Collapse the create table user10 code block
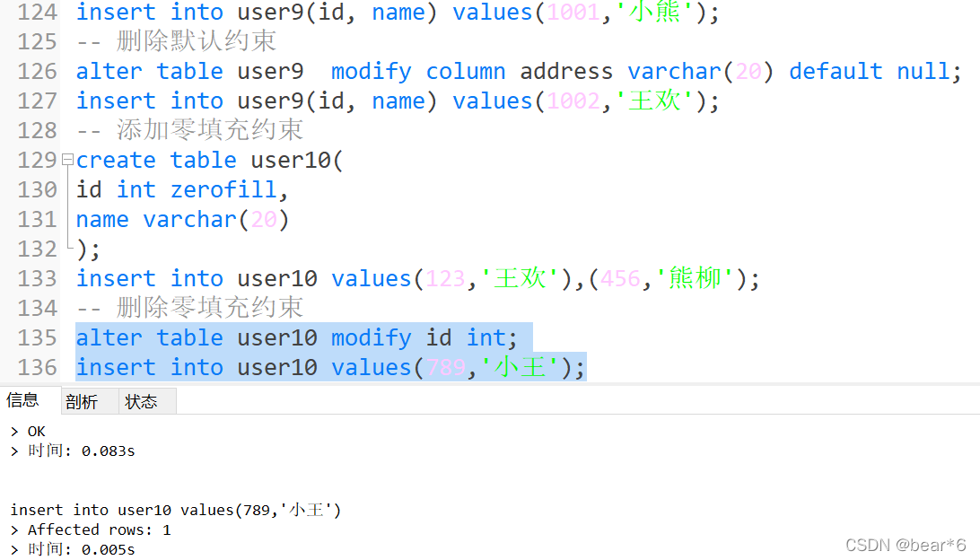This screenshot has height=560, width=980. tap(67, 160)
